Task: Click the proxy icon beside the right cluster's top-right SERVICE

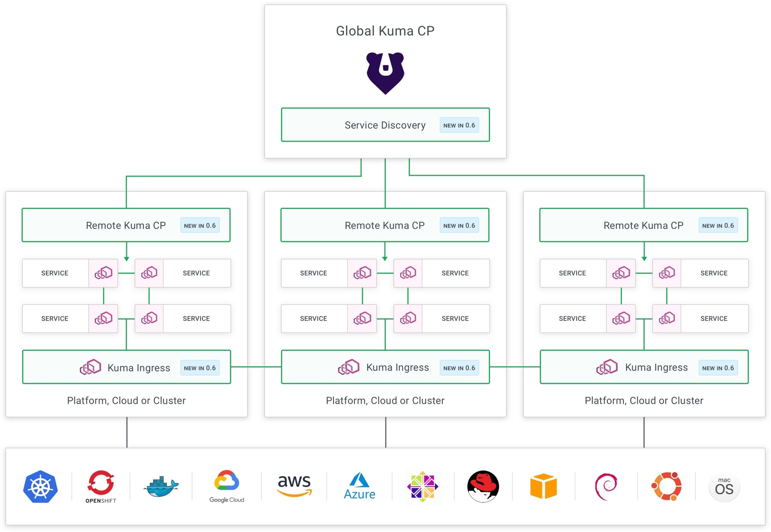Action: (x=666, y=273)
